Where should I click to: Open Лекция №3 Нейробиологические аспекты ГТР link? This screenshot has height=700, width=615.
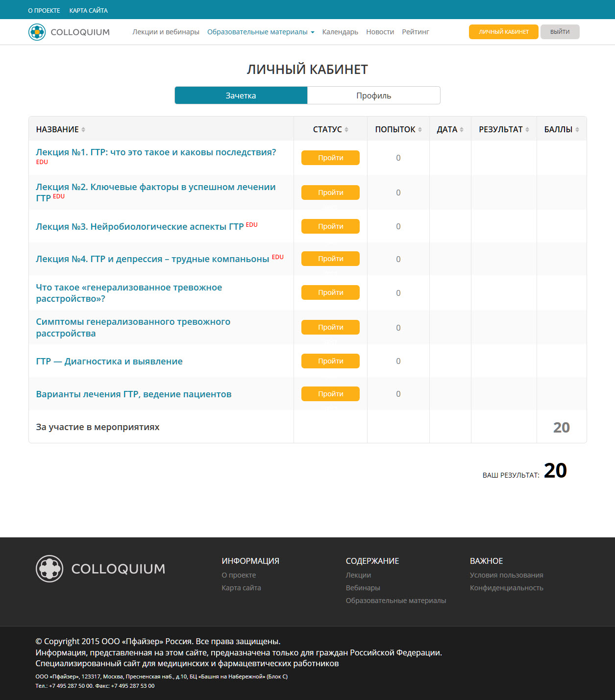[140, 227]
